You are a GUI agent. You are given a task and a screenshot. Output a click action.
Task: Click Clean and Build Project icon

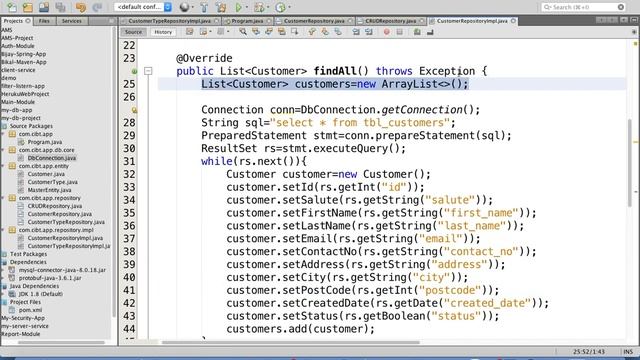221,7
